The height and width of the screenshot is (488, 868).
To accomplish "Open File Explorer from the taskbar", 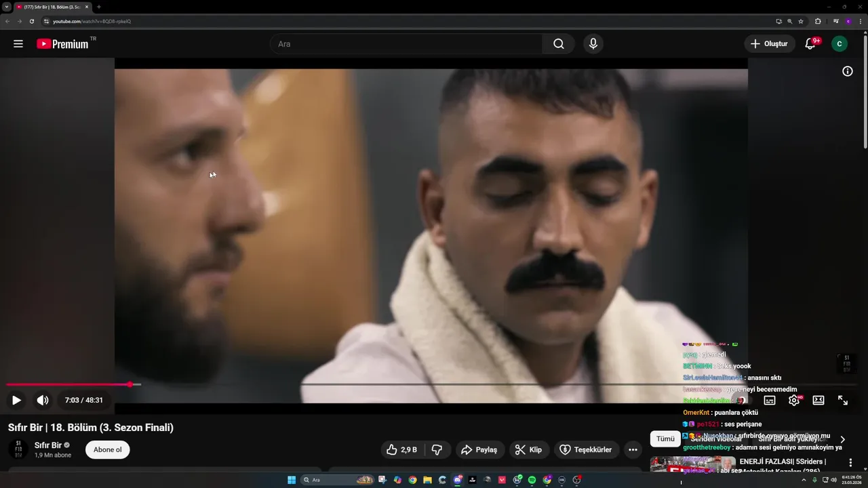I will pyautogui.click(x=427, y=480).
